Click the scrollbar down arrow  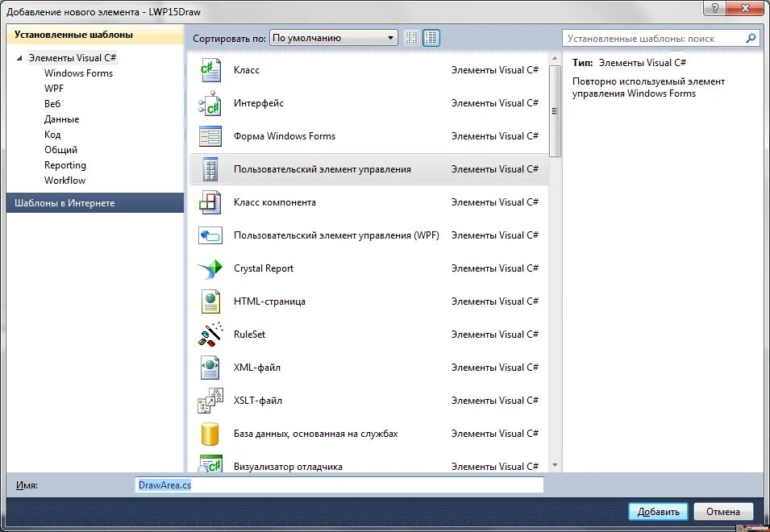point(555,465)
